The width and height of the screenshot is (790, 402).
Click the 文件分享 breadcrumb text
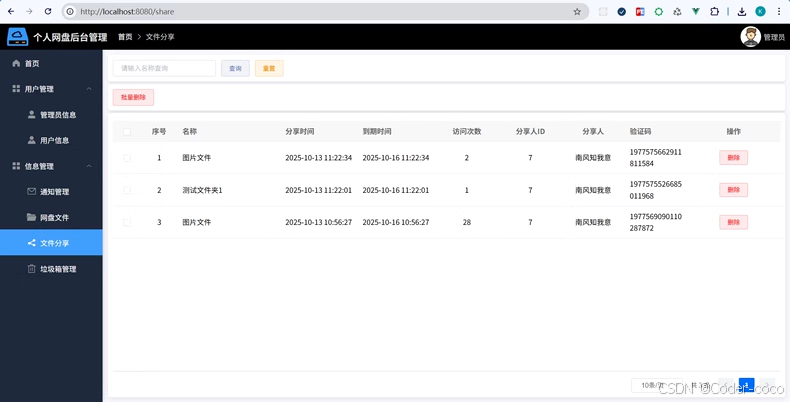click(160, 37)
